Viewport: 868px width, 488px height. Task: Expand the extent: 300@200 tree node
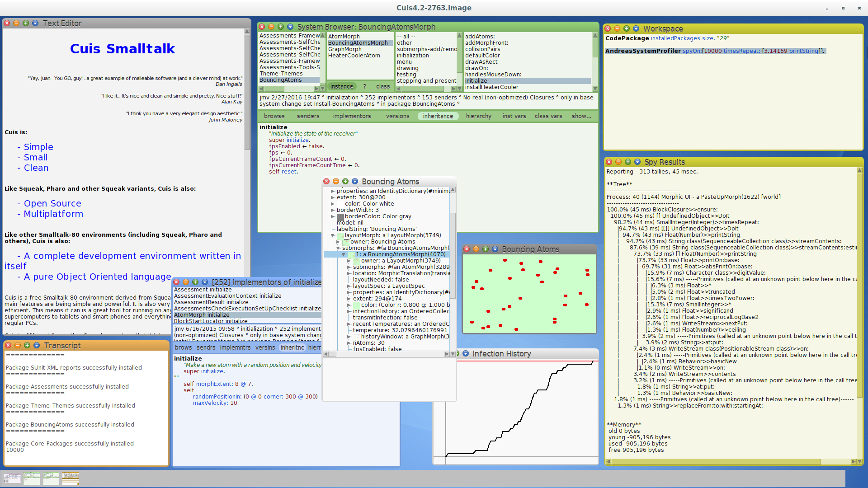pyautogui.click(x=333, y=197)
